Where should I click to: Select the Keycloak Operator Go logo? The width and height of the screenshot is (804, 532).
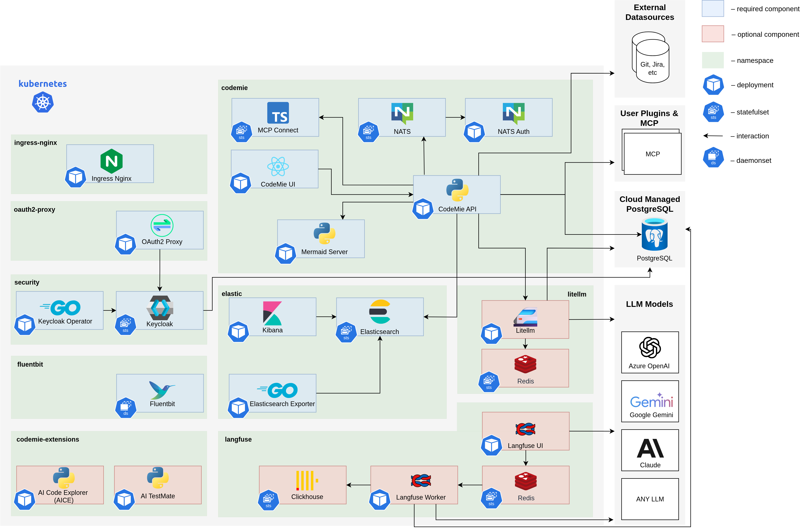pos(60,307)
